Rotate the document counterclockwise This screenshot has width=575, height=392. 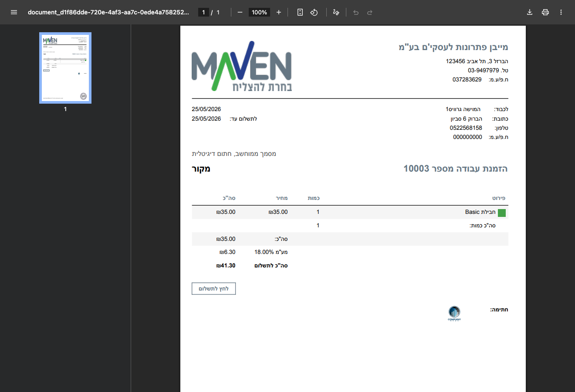pos(314,12)
